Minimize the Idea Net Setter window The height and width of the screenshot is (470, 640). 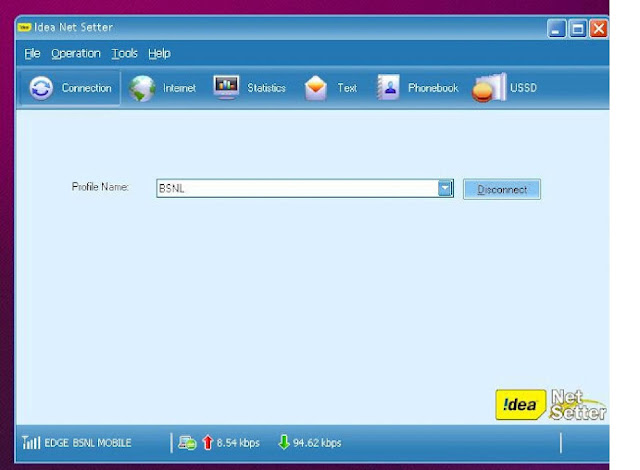pos(556,29)
